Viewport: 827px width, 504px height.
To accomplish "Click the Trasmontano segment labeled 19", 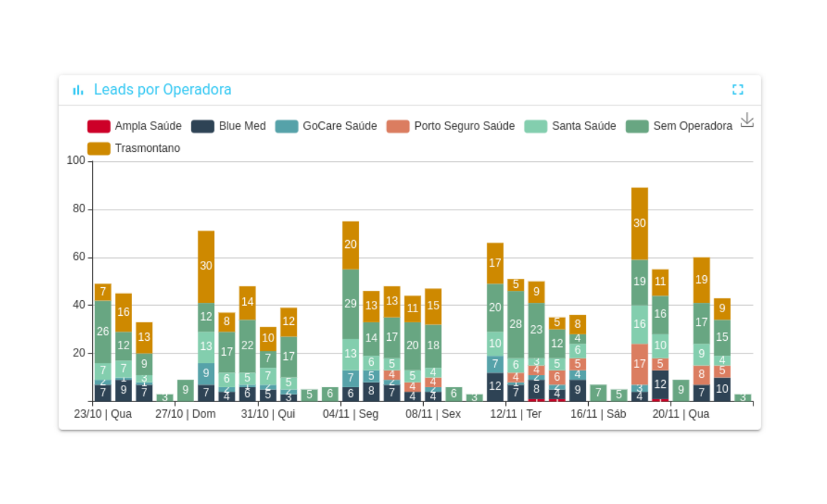I will coord(701,280).
